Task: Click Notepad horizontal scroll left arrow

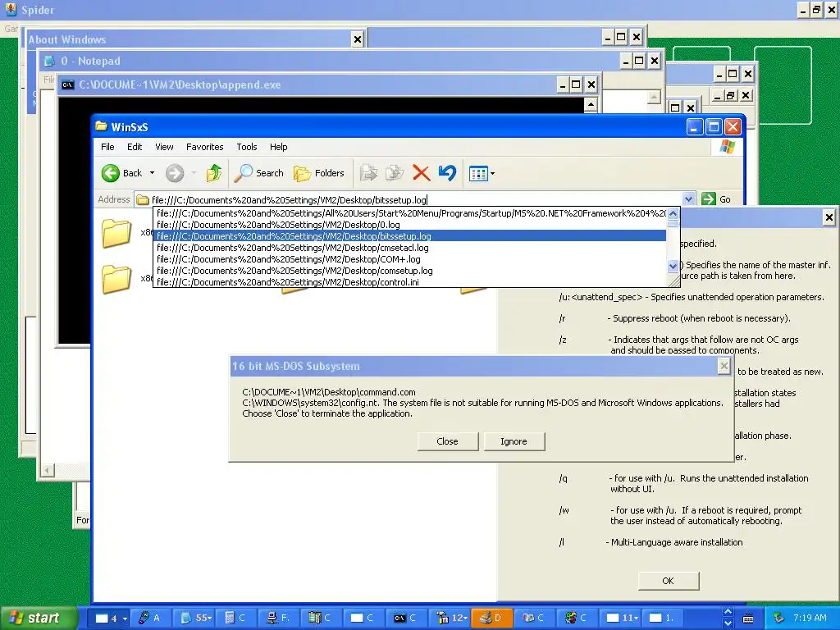Action: point(47,470)
